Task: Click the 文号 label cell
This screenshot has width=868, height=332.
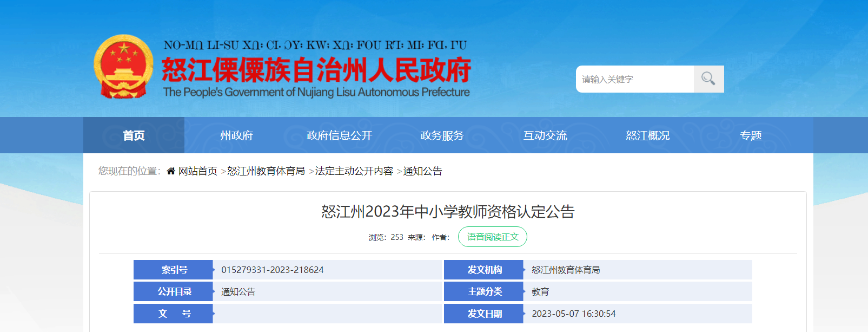Action: click(x=174, y=314)
